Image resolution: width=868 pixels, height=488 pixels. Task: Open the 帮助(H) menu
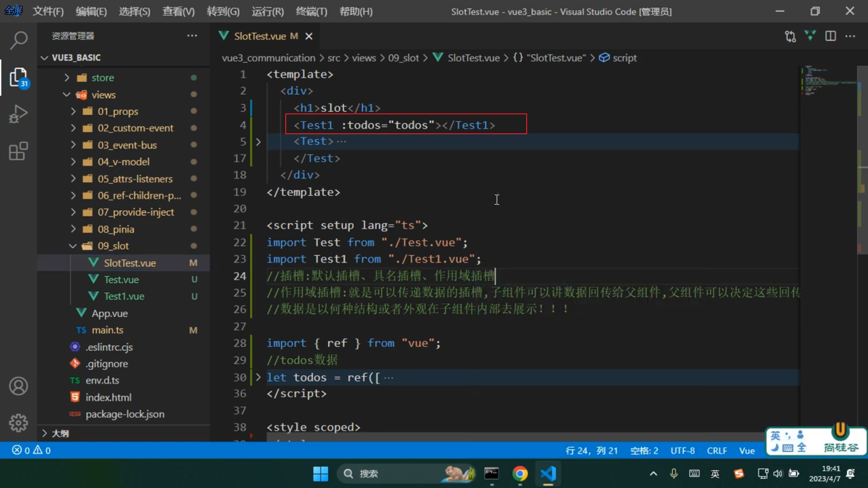tap(356, 11)
